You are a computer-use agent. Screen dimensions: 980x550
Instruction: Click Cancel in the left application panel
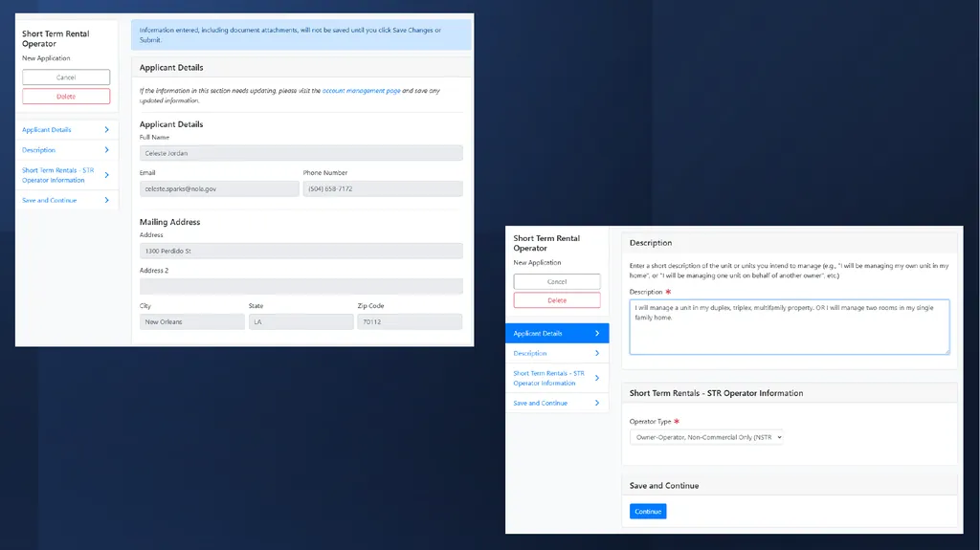[66, 77]
